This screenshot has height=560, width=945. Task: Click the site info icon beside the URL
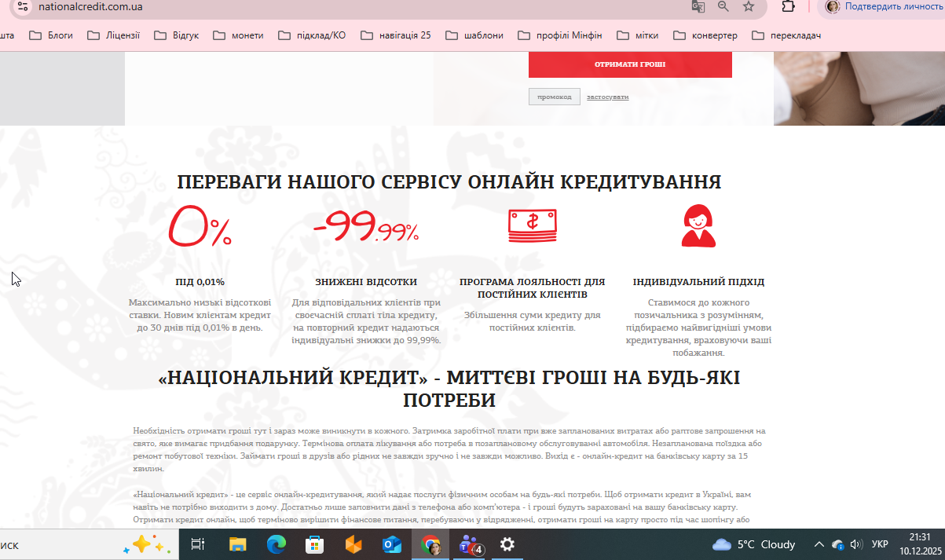(x=22, y=6)
